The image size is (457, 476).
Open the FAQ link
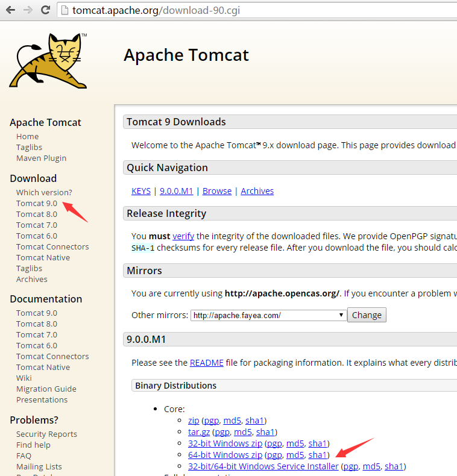tap(24, 456)
